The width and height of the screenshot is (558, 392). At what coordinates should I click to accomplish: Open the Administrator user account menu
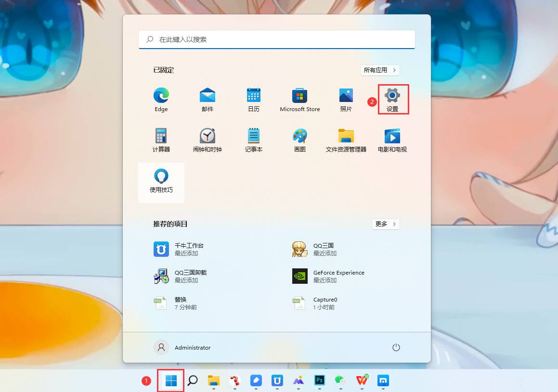(x=182, y=347)
